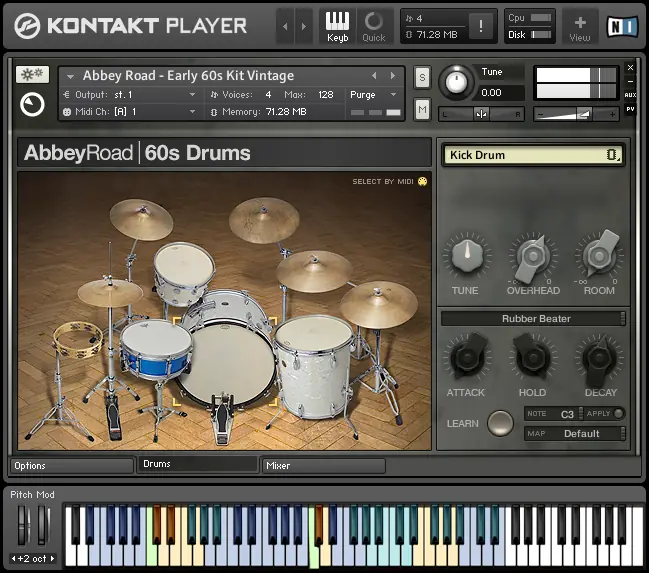Click the kick TUNE knob

click(x=467, y=257)
